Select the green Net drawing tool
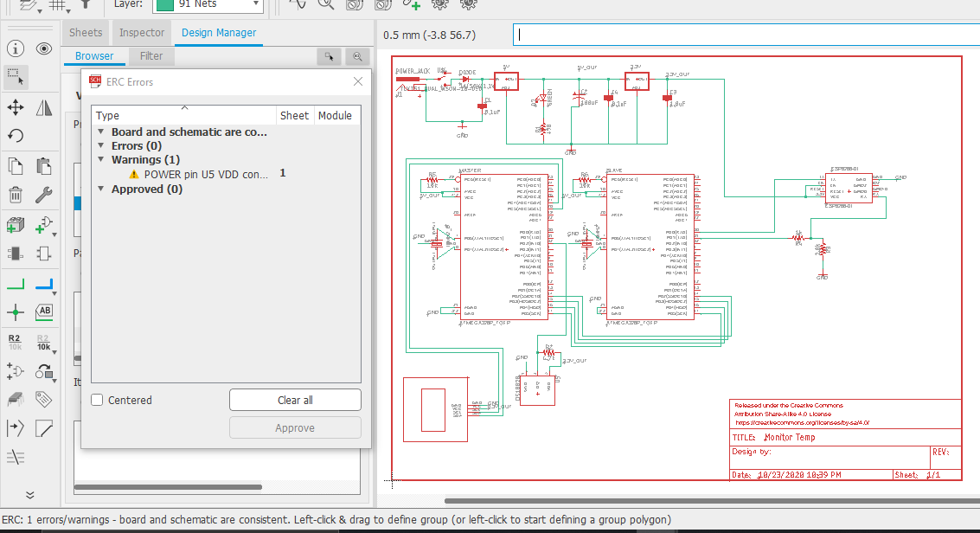This screenshot has width=980, height=533. click(15, 283)
